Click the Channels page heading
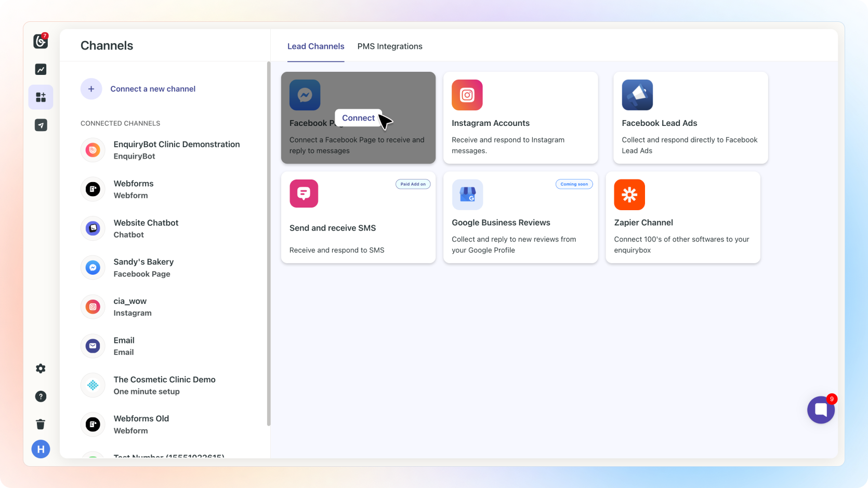The width and height of the screenshot is (868, 488). pyautogui.click(x=107, y=46)
